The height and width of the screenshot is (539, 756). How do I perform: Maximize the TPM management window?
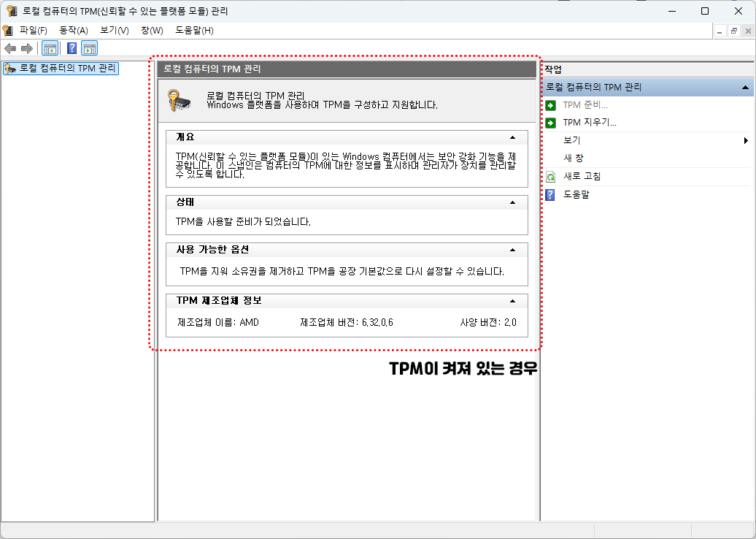tap(705, 11)
